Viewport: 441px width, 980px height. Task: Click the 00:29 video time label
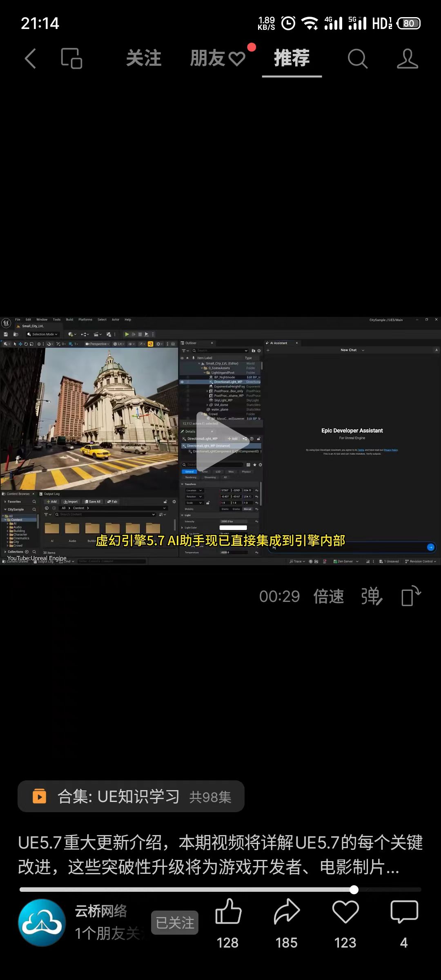tap(280, 597)
